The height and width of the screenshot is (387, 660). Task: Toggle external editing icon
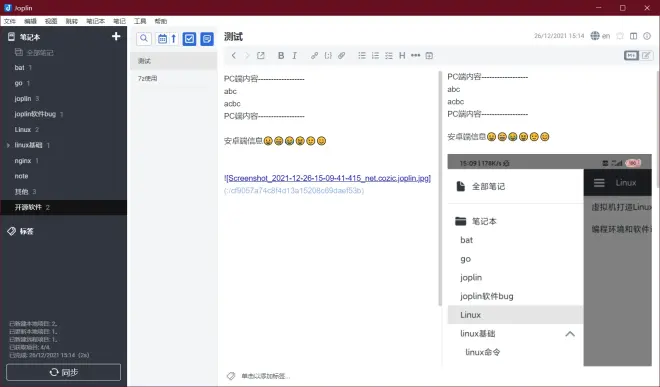tap(261, 56)
